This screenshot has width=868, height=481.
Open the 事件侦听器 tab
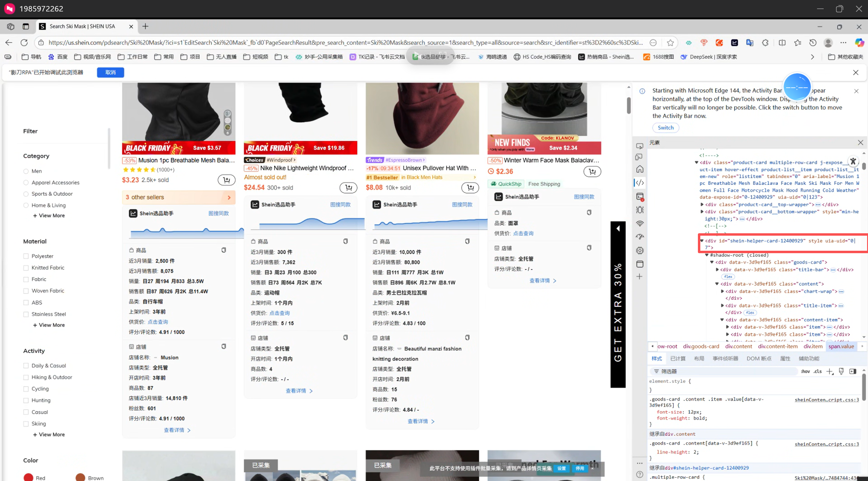[x=725, y=359]
